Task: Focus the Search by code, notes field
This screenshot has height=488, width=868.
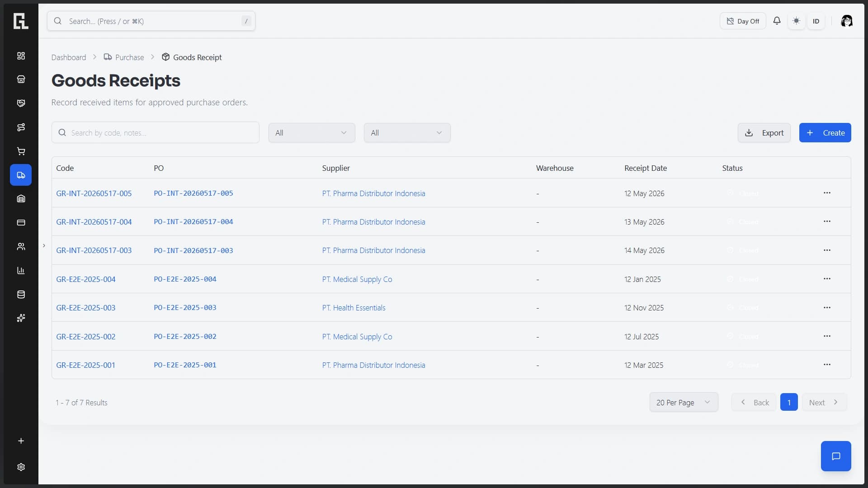Action: (156, 133)
